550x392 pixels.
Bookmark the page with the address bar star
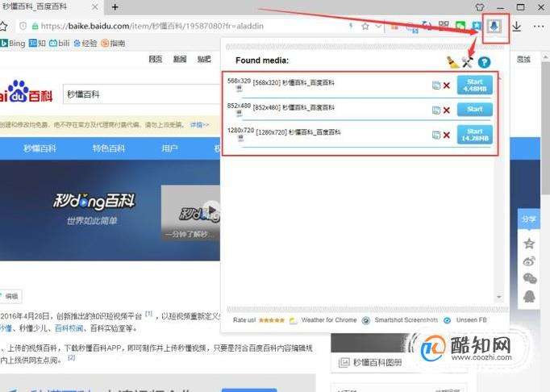(x=365, y=27)
